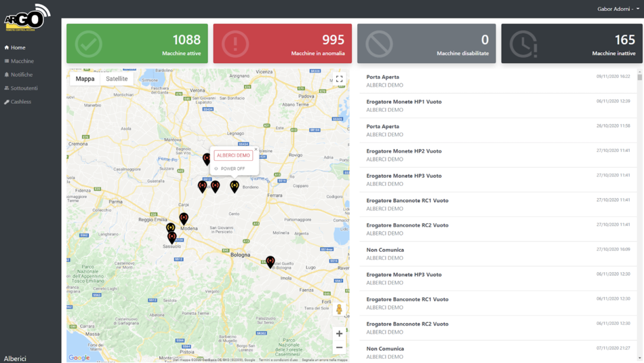Open Porta Aperta notification from 26/10/2020
Image resolution: width=644 pixels, height=363 pixels.
click(x=498, y=130)
